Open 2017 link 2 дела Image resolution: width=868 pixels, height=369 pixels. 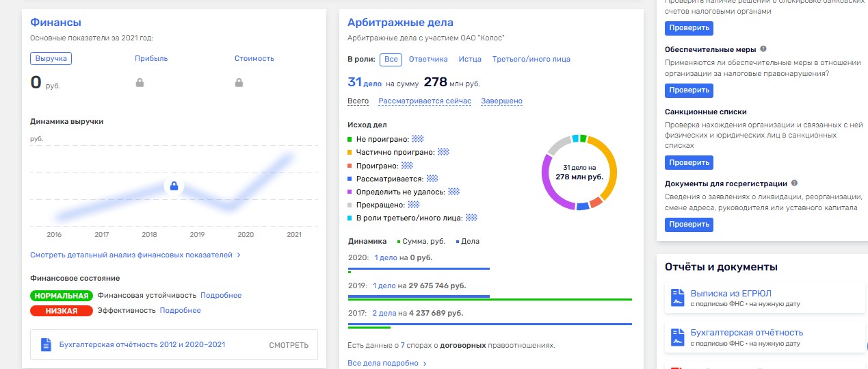(x=384, y=314)
